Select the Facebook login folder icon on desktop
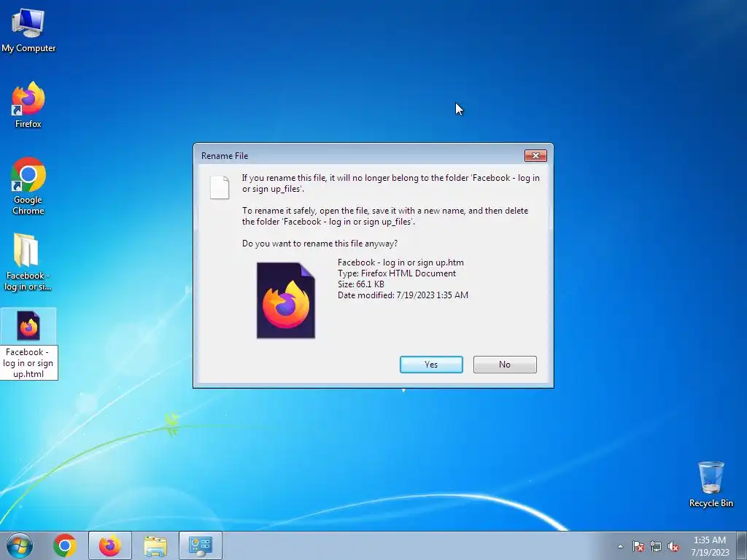The width and height of the screenshot is (747, 560). (27, 262)
